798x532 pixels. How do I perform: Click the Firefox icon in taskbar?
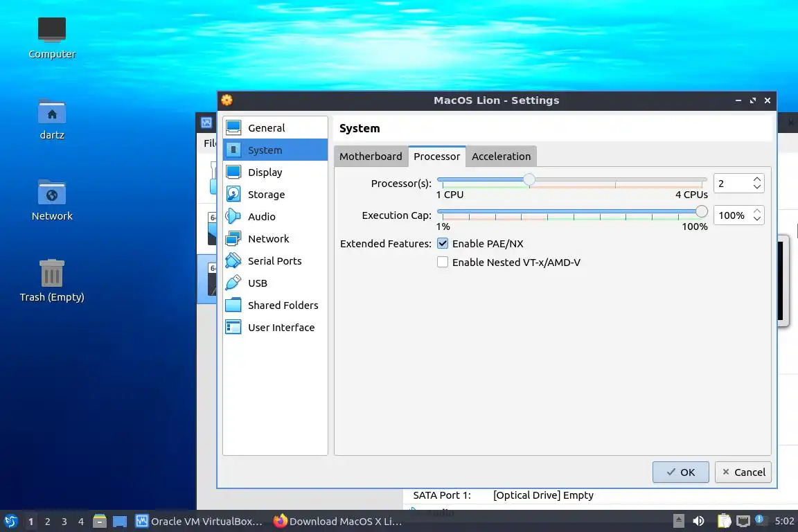280,521
